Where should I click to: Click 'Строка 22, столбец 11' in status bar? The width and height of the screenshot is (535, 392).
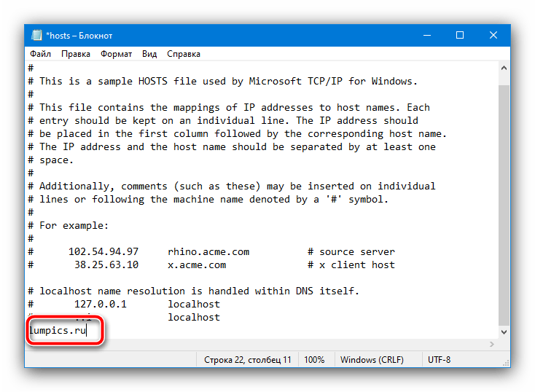[248, 360]
